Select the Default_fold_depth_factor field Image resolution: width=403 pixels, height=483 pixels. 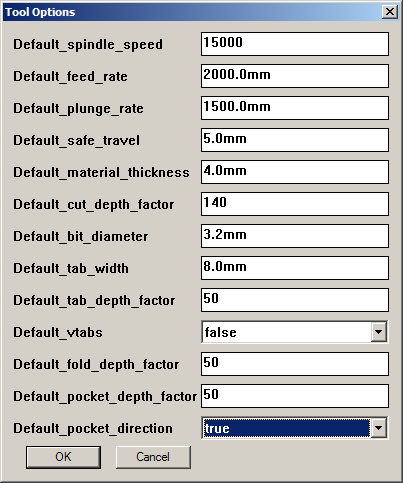(x=295, y=364)
